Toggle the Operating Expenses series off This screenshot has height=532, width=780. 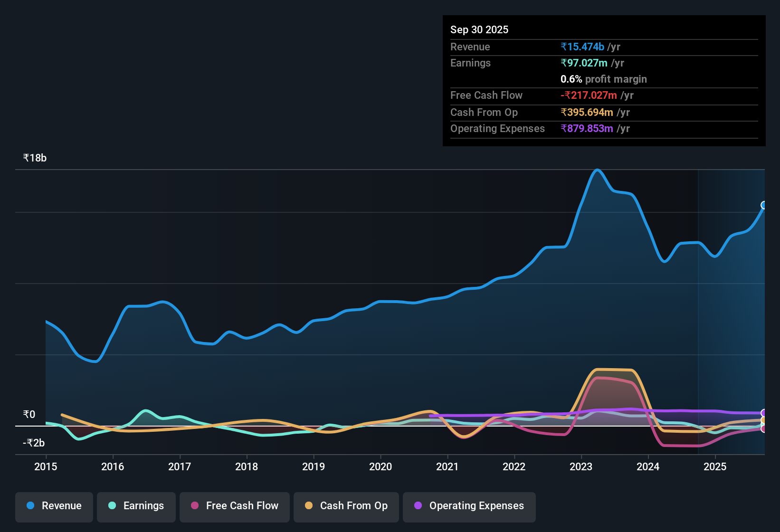point(469,506)
